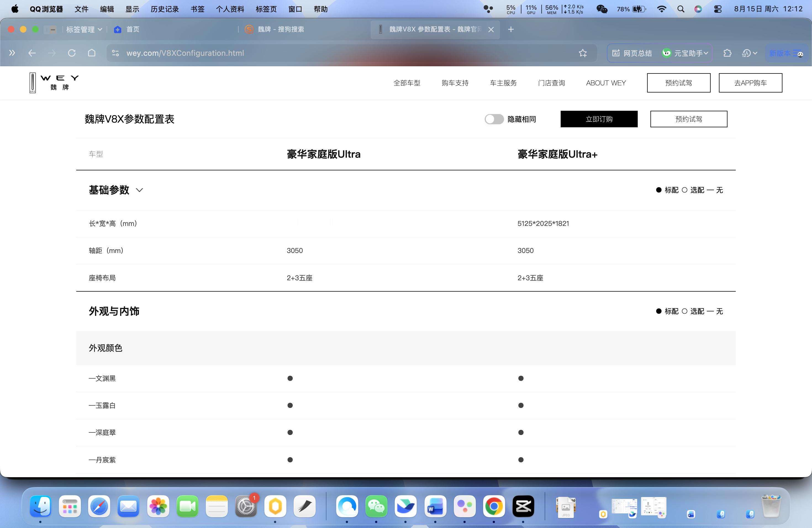Image resolution: width=812 pixels, height=528 pixels.
Task: Click the WEY logo in site header
Action: point(54,83)
